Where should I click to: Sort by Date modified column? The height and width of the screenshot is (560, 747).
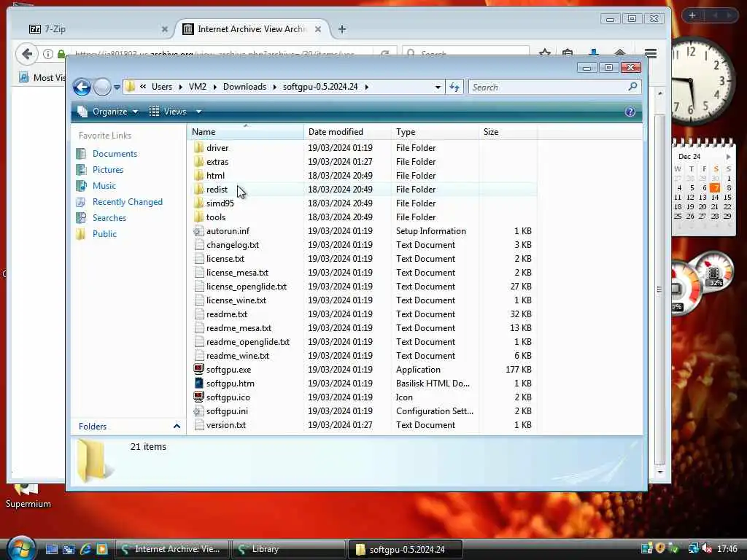tap(347, 132)
